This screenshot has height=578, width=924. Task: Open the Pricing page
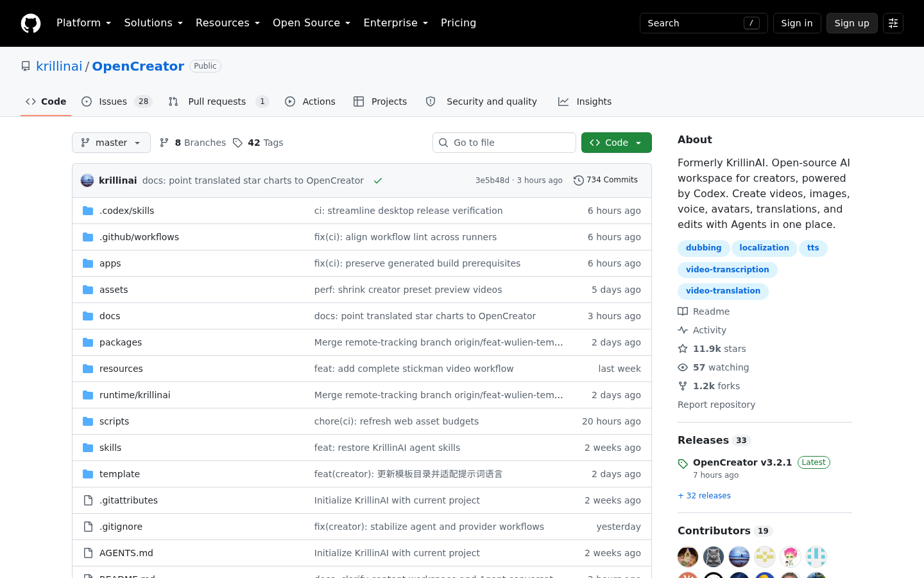(x=458, y=23)
